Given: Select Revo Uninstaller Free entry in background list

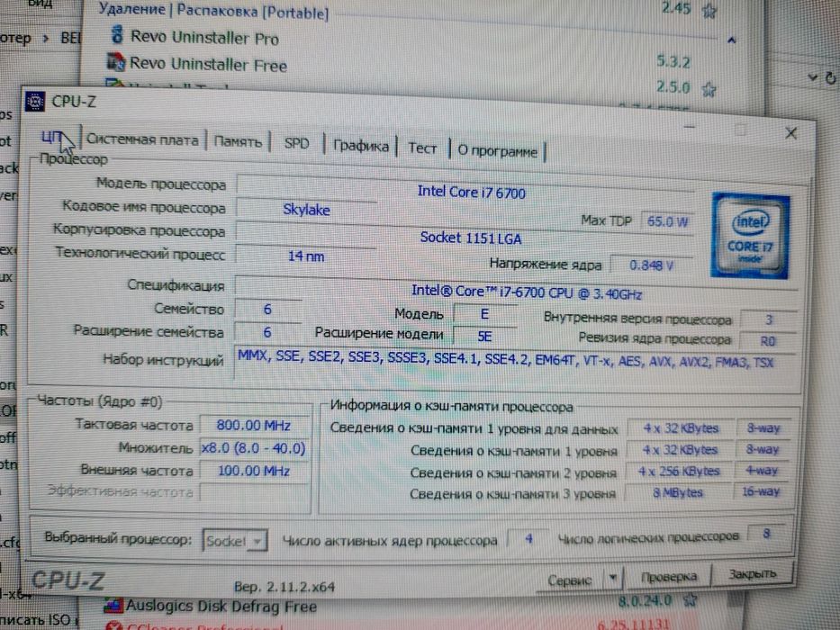Looking at the screenshot, I should (208, 64).
